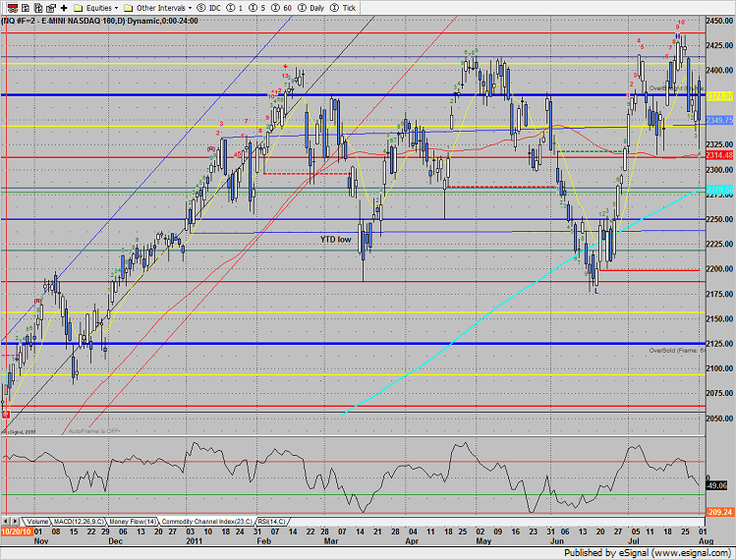
Task: Switch chart to 1 minute interval
Action: 234,8
